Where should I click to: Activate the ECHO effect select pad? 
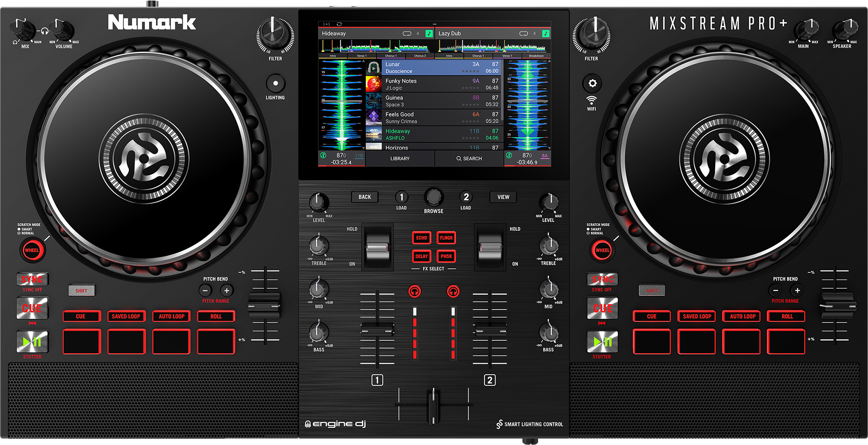point(421,238)
